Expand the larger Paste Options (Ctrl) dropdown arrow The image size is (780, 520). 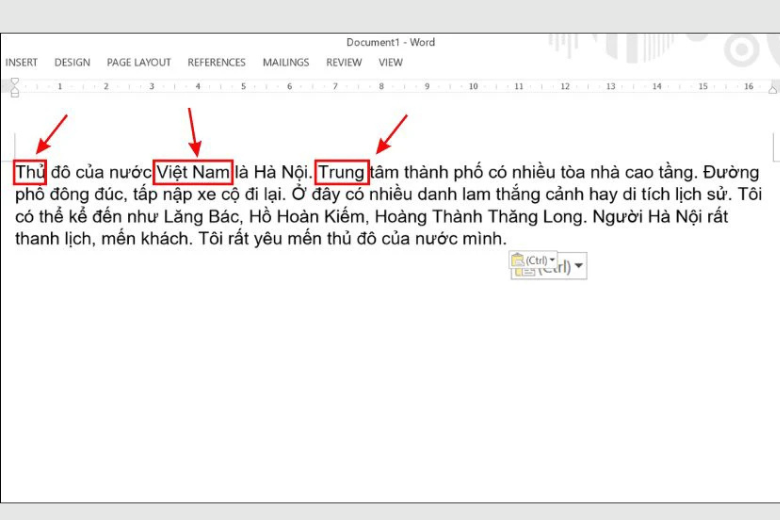click(x=579, y=266)
